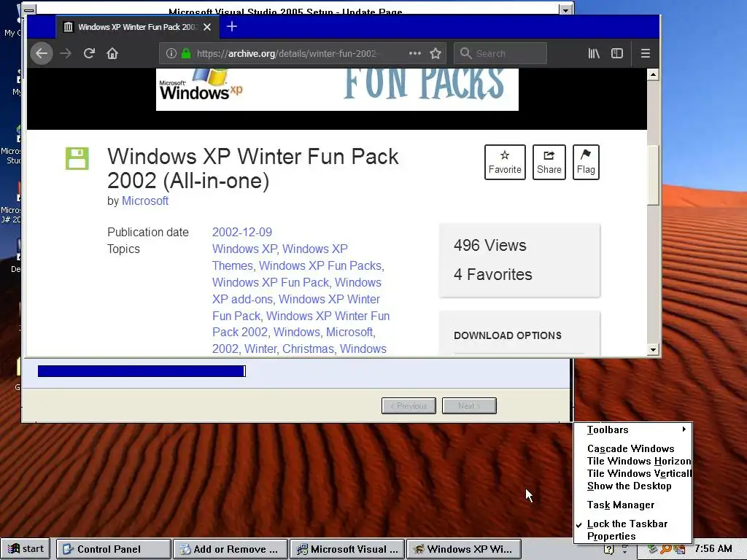The image size is (747, 560).
Task: Click the search magnifier icon in Firefox
Action: tap(466, 53)
